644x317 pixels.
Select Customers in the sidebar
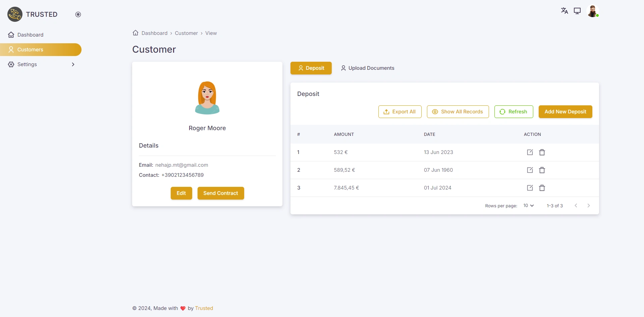click(41, 50)
